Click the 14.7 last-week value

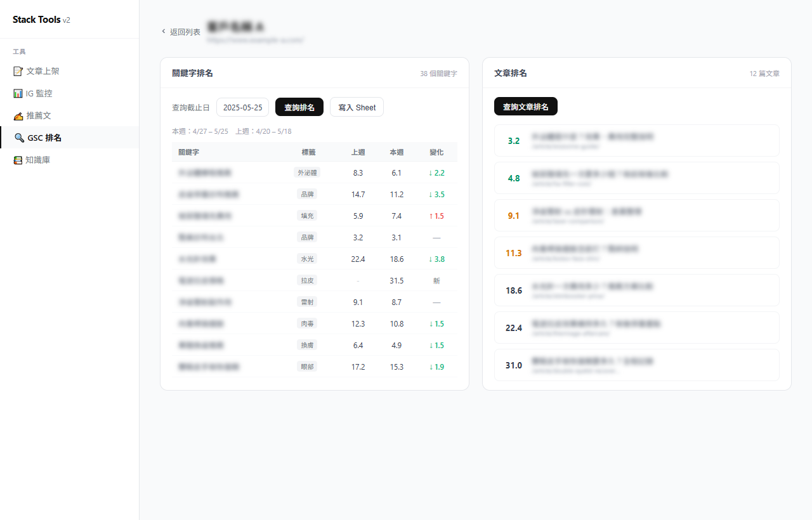358,194
